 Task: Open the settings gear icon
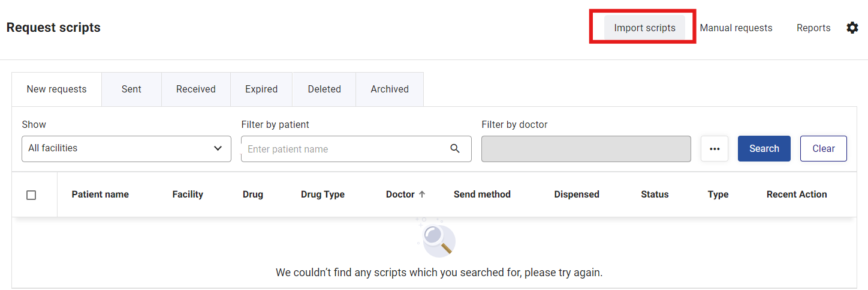[852, 28]
